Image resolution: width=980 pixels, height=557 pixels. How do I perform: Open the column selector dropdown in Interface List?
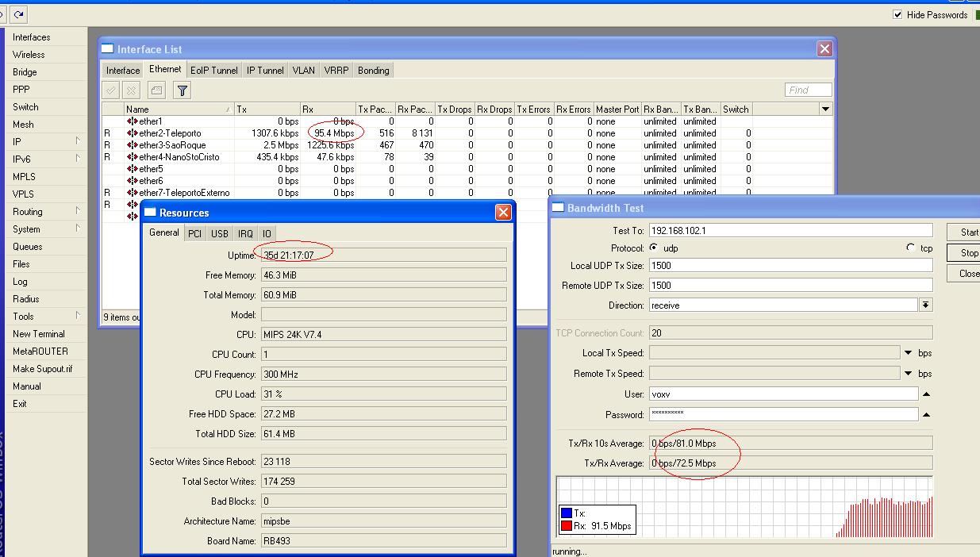point(825,109)
